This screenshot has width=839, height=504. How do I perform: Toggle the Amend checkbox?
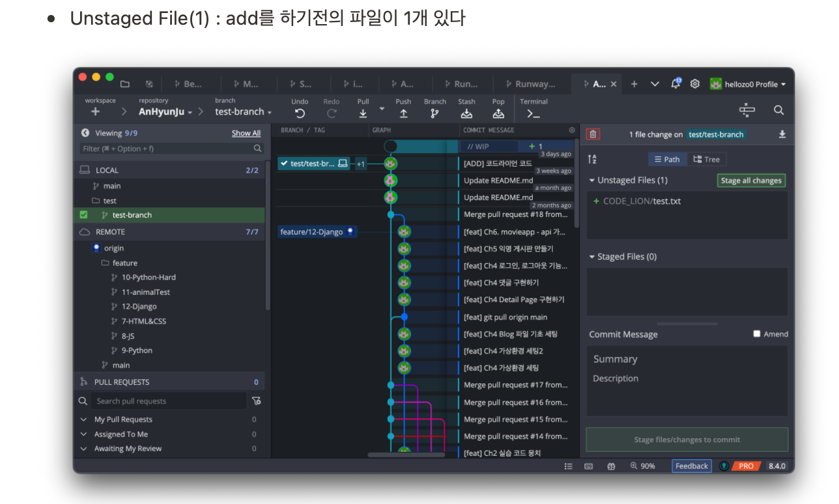757,334
